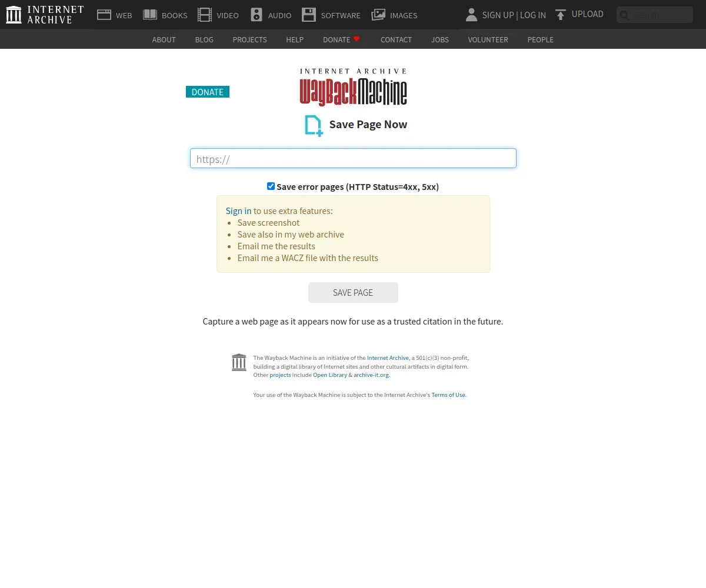The width and height of the screenshot is (706, 588).
Task: Click the IMAGES label in top bar
Action: (404, 15)
